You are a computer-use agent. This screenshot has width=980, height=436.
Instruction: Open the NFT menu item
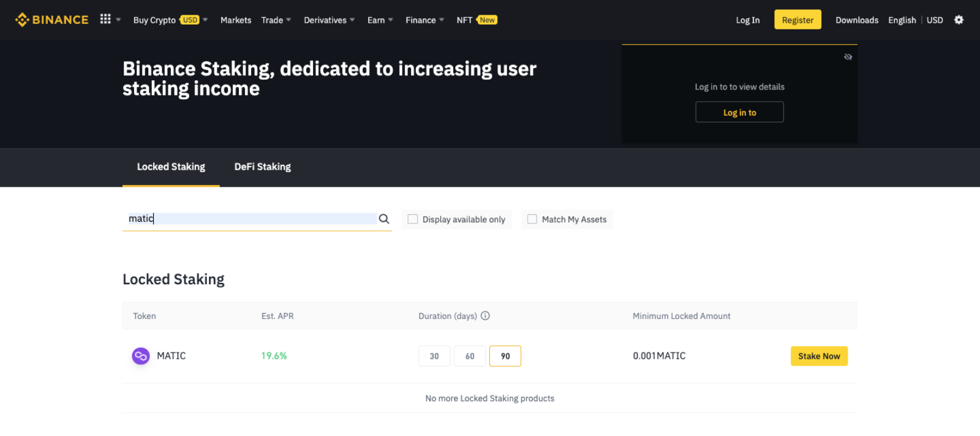click(x=464, y=20)
